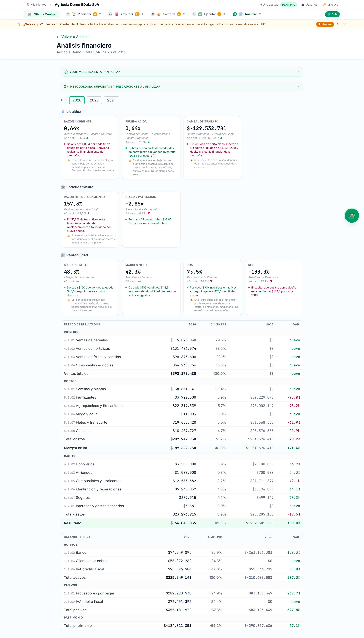Click warning icon in Razón corriente card
The image size is (364, 638).
69,160
